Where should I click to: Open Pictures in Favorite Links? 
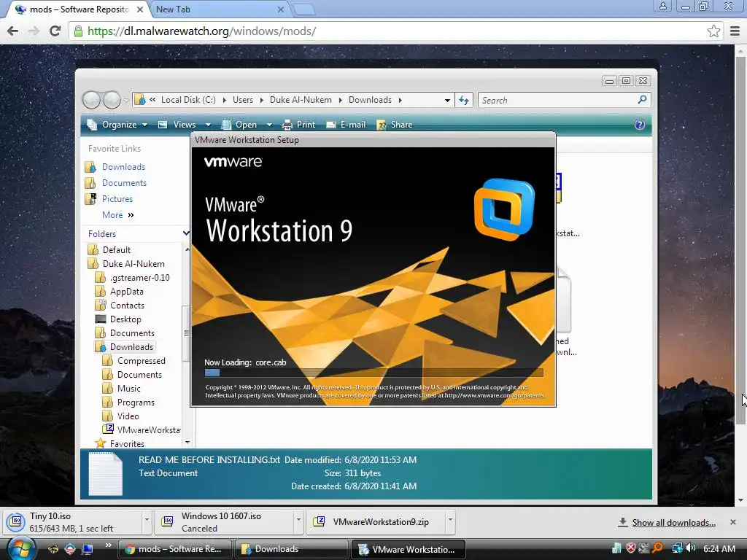tap(117, 199)
